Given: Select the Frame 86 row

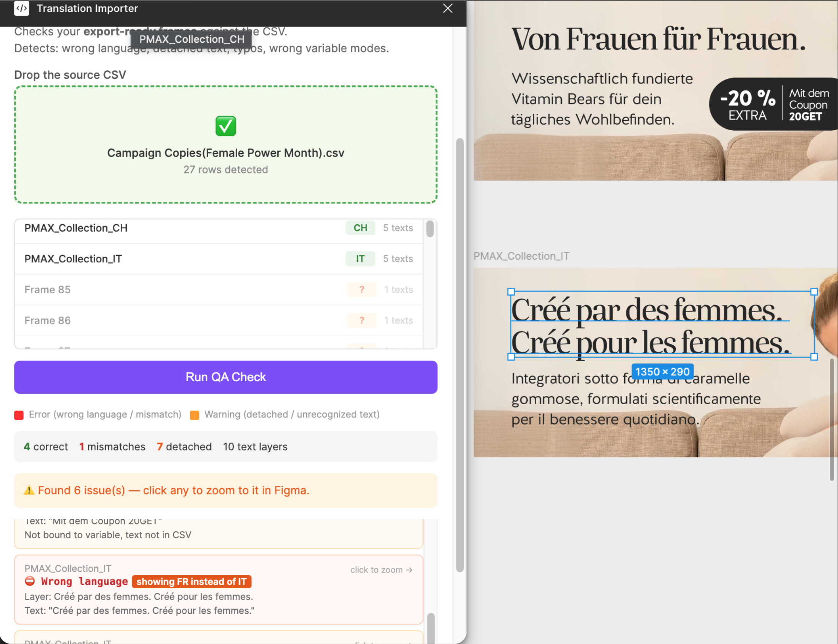Looking at the screenshot, I should pyautogui.click(x=218, y=320).
